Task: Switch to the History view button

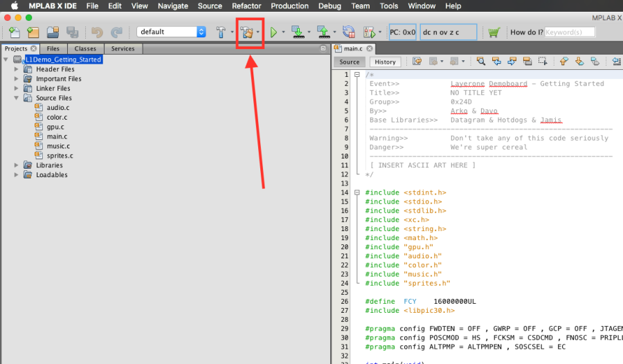Action: coord(385,62)
